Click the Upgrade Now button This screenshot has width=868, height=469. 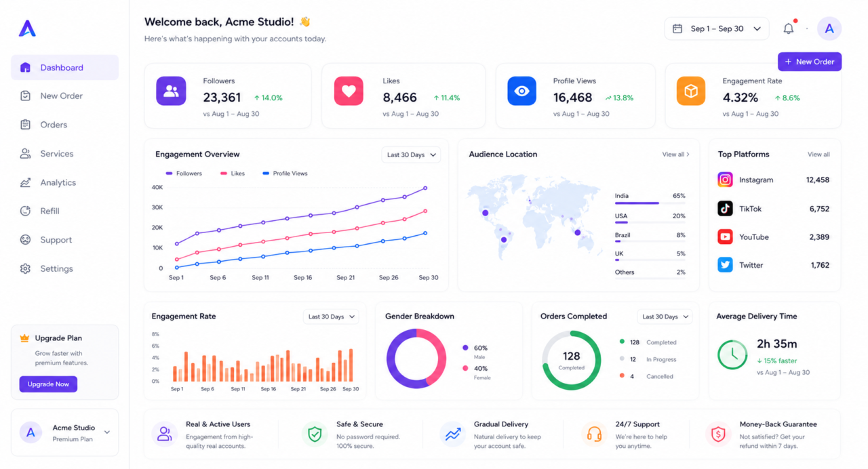point(48,384)
